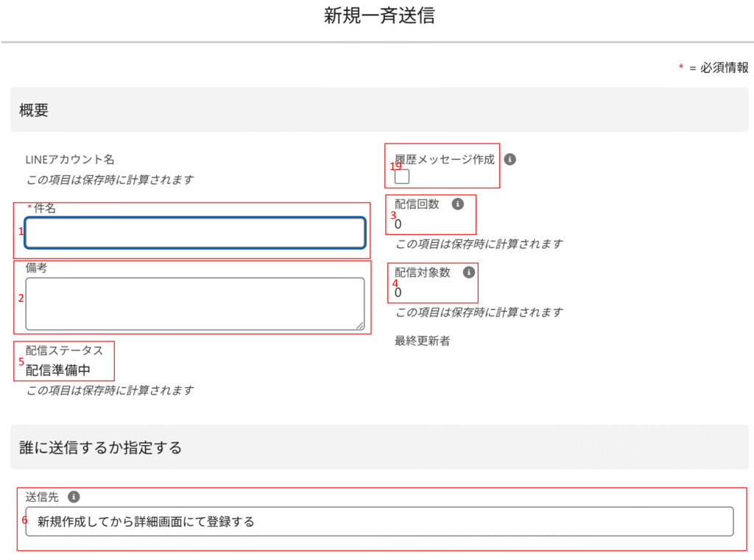Click the 備考 textarea resize handle
The height and width of the screenshot is (560, 754).
[360, 325]
